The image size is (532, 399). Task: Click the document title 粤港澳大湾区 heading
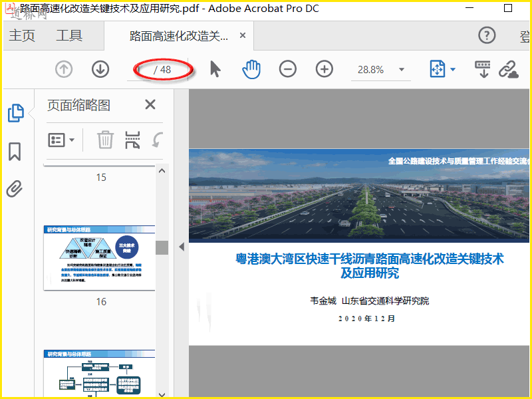tap(370, 265)
